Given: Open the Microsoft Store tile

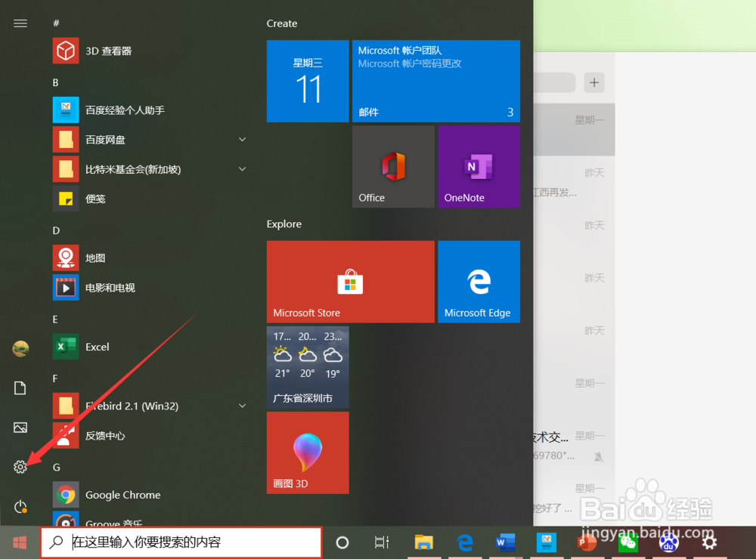Looking at the screenshot, I should (x=350, y=282).
